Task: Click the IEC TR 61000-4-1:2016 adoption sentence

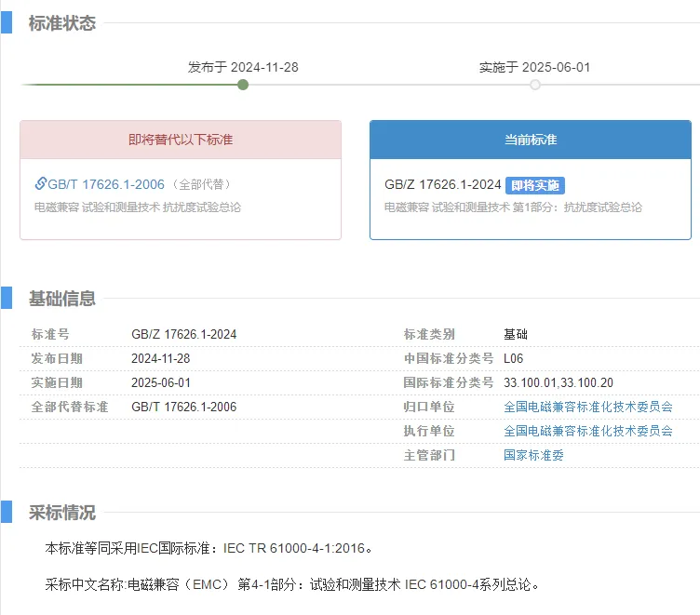Action: (x=209, y=548)
